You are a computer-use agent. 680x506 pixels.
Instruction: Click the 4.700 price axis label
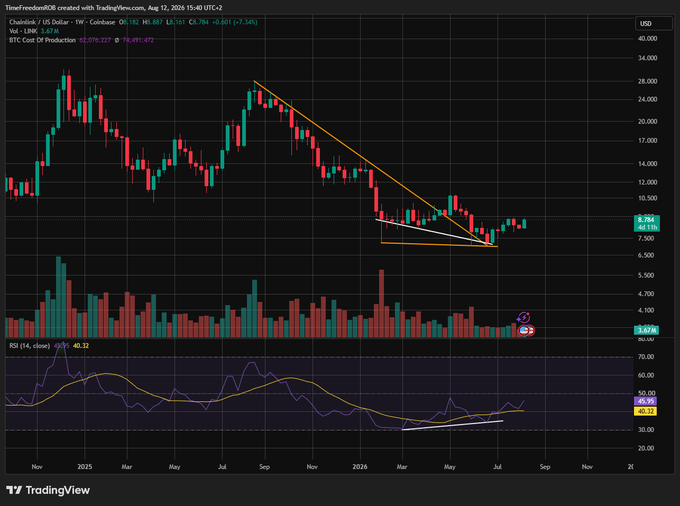tap(646, 294)
